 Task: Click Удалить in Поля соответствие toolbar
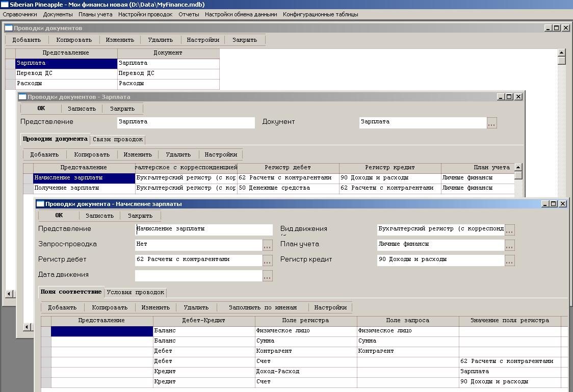click(196, 307)
